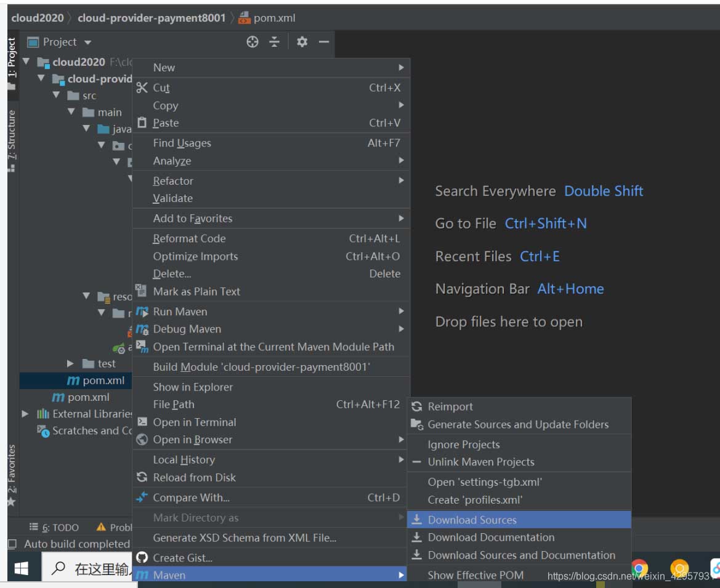720x588 pixels.
Task: Open the Local History submenu
Action: point(271,459)
